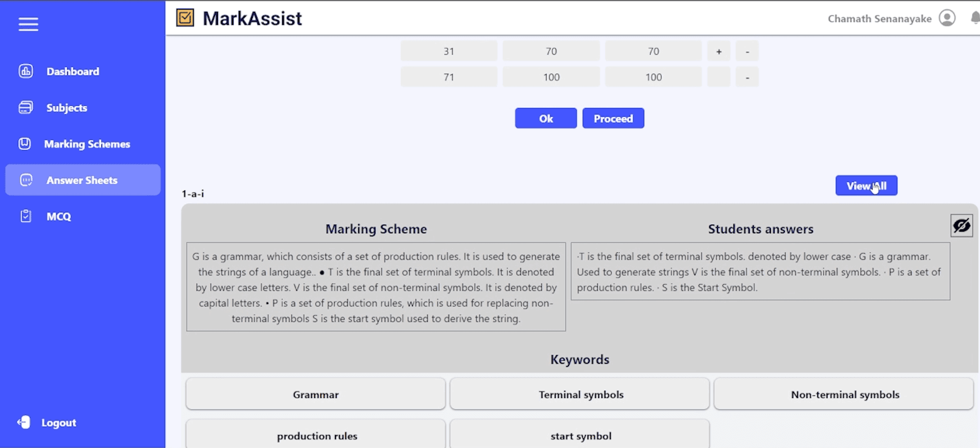The height and width of the screenshot is (448, 980).
Task: Edit the range field showing 71
Action: pos(449,77)
